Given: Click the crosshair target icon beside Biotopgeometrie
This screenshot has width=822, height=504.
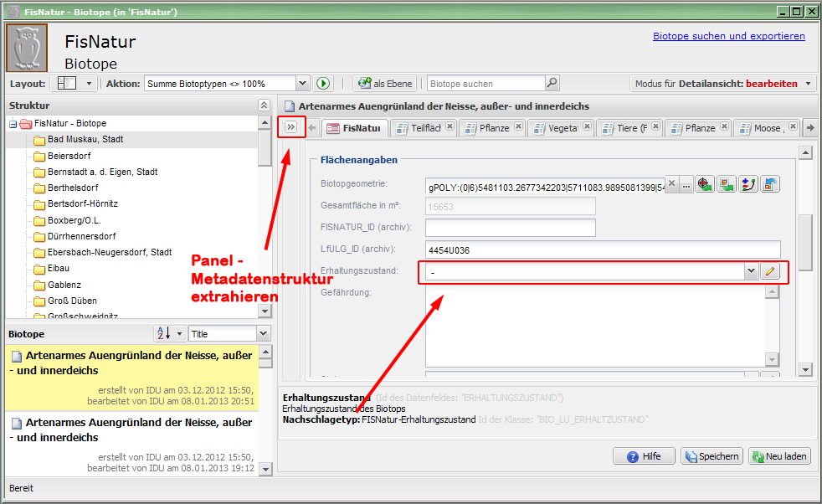Looking at the screenshot, I should point(704,185).
